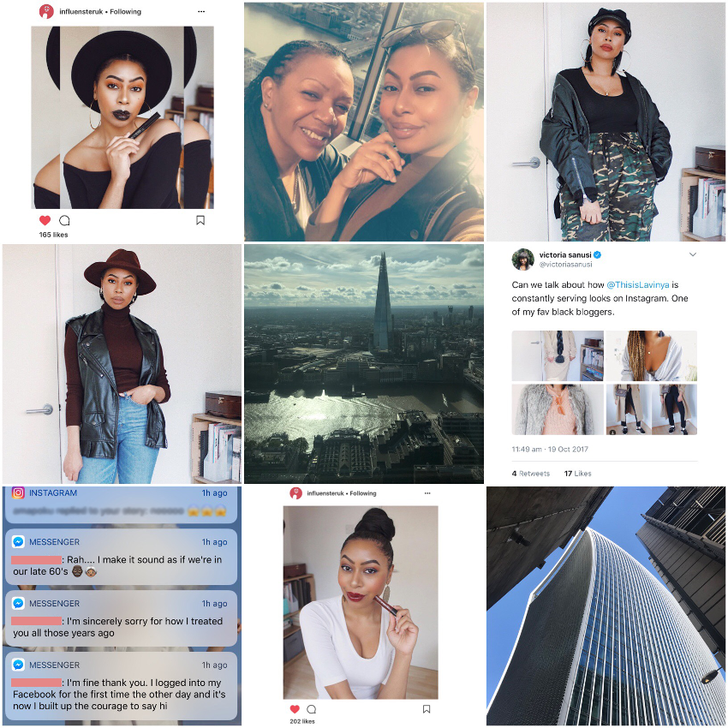This screenshot has height=728, width=728.
Task: Open the more options dots on the bottom influensteruk post
Action: pyautogui.click(x=427, y=493)
